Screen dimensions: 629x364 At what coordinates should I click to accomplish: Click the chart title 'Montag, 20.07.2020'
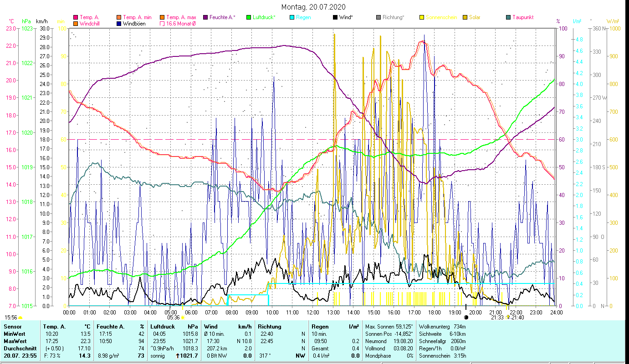click(x=313, y=7)
